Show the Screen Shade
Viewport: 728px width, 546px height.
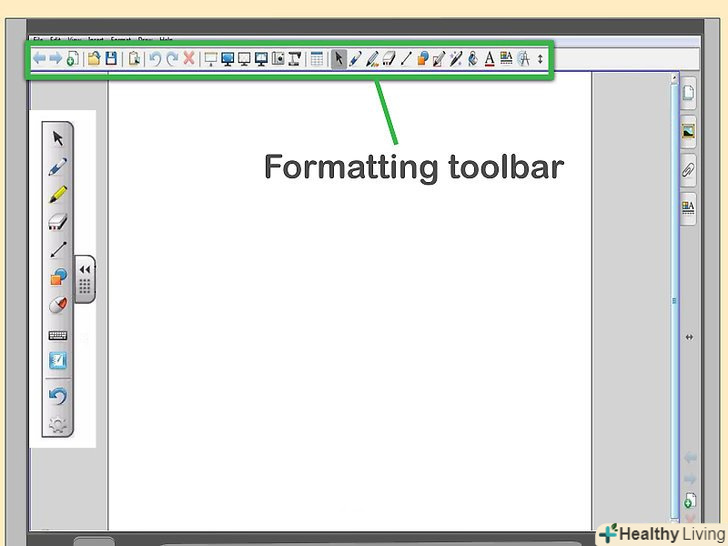click(211, 59)
